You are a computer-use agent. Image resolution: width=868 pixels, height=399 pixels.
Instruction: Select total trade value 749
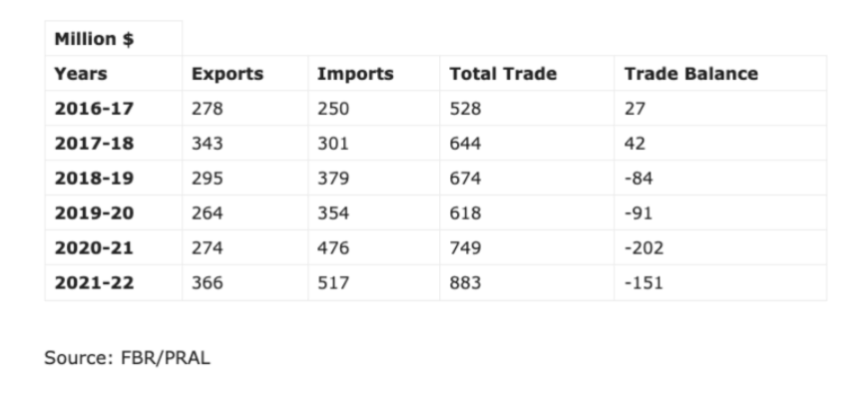[x=466, y=248]
